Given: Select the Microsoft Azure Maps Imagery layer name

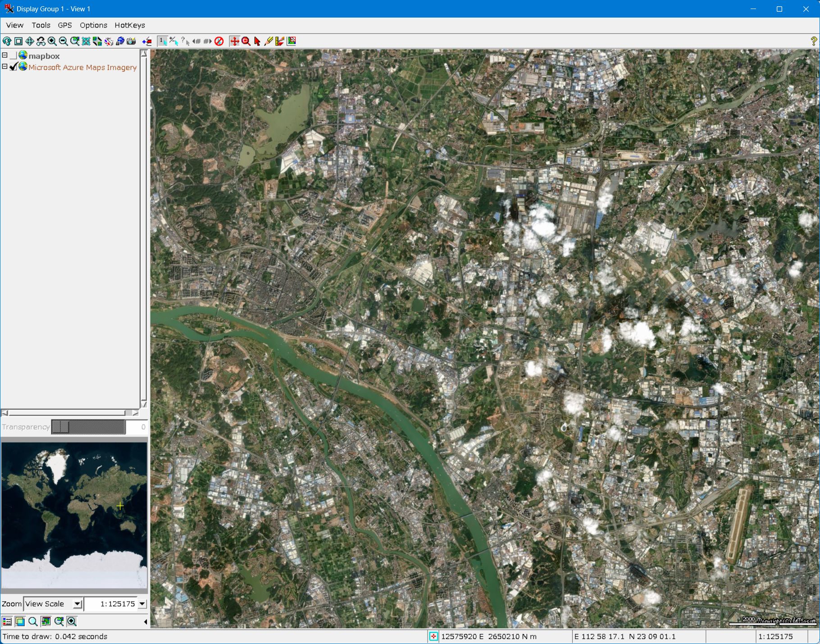Looking at the screenshot, I should pyautogui.click(x=82, y=67).
